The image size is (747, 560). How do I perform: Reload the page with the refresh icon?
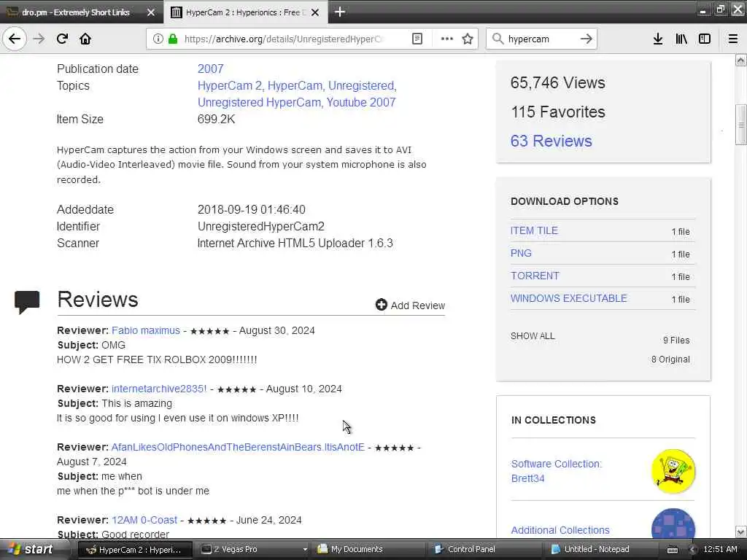click(x=62, y=39)
